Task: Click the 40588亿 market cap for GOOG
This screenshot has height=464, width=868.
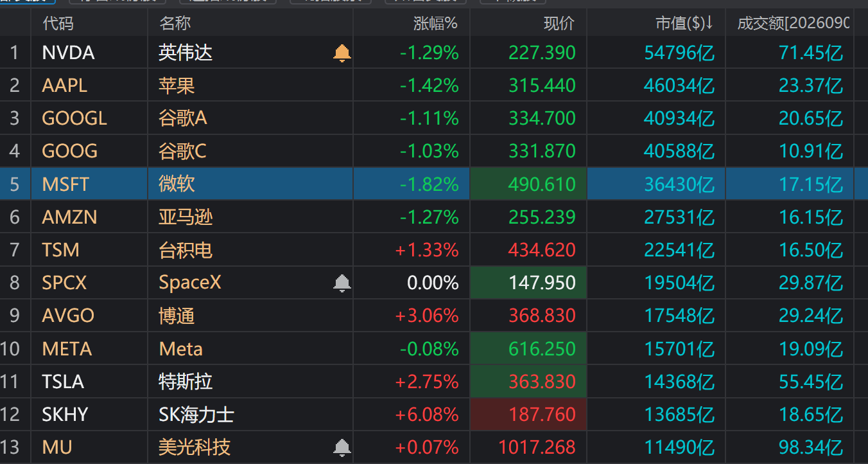Action: point(680,151)
